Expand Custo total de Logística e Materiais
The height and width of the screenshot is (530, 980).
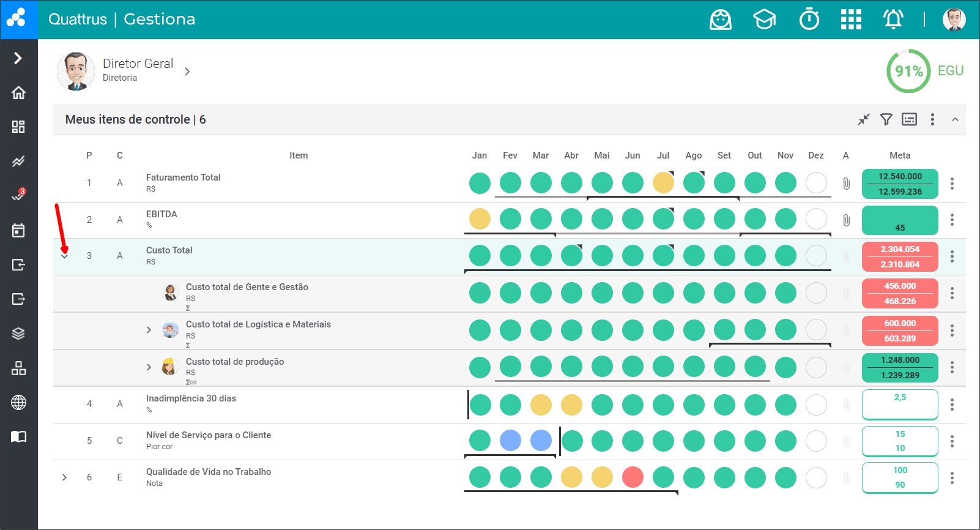(x=149, y=330)
